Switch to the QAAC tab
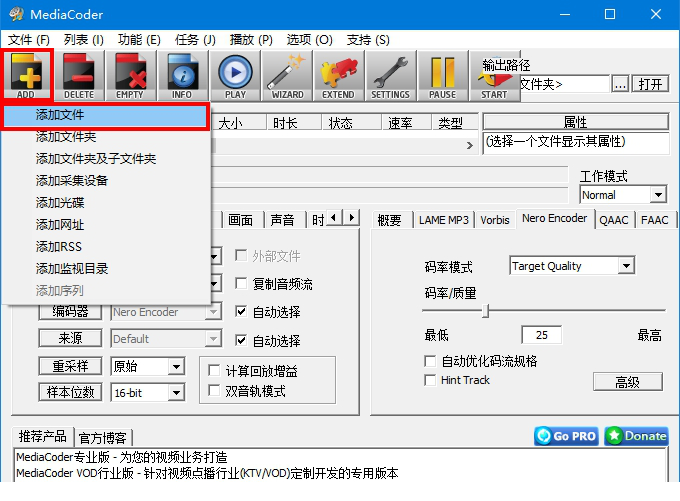Image resolution: width=680 pixels, height=501 pixels. pos(614,220)
